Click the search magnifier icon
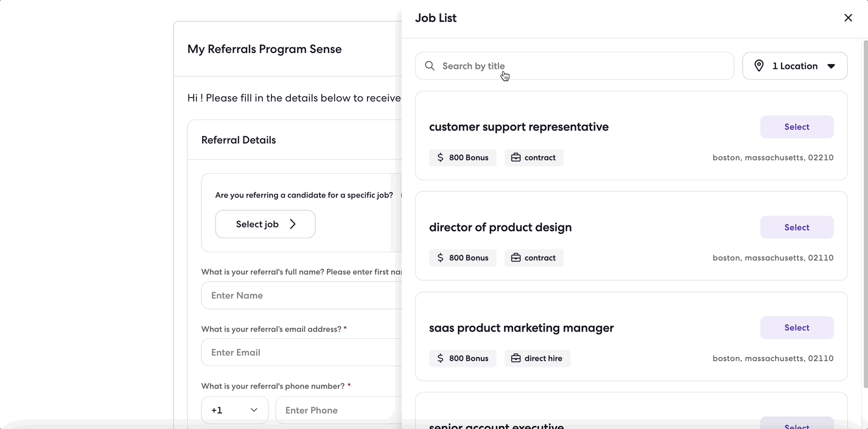868x429 pixels. coord(430,66)
